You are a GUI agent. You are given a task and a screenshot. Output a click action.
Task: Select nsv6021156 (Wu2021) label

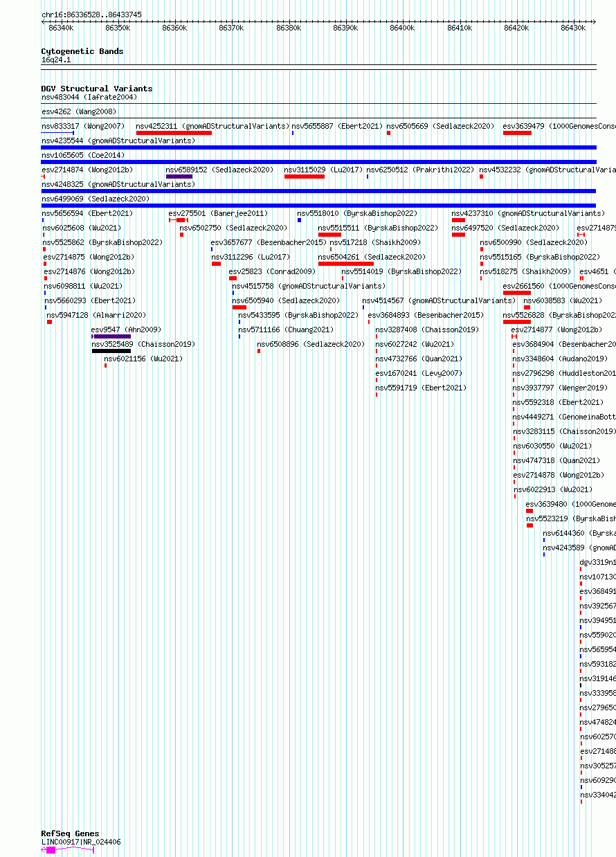tap(143, 359)
